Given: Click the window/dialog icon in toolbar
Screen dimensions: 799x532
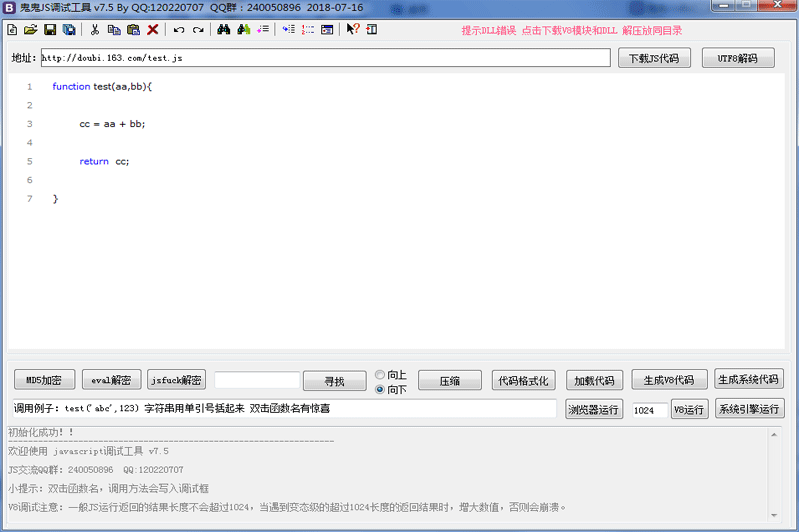Looking at the screenshot, I should (327, 30).
